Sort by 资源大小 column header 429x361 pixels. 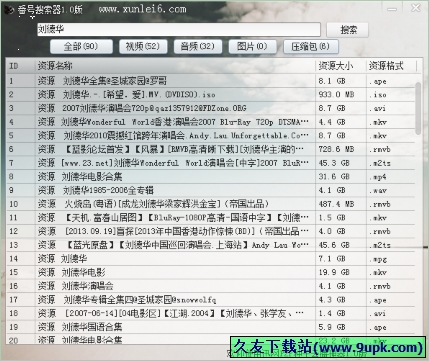pyautogui.click(x=340, y=66)
